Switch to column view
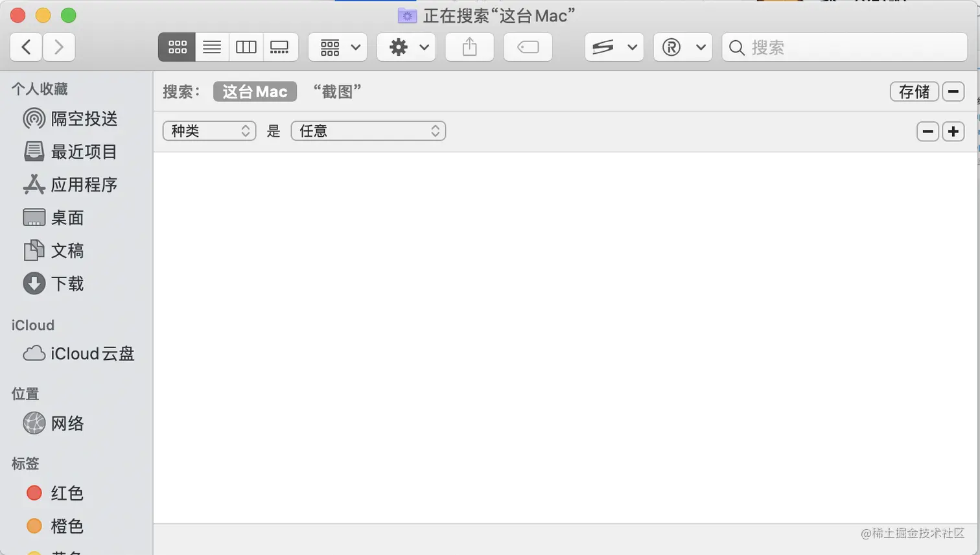 coord(246,47)
